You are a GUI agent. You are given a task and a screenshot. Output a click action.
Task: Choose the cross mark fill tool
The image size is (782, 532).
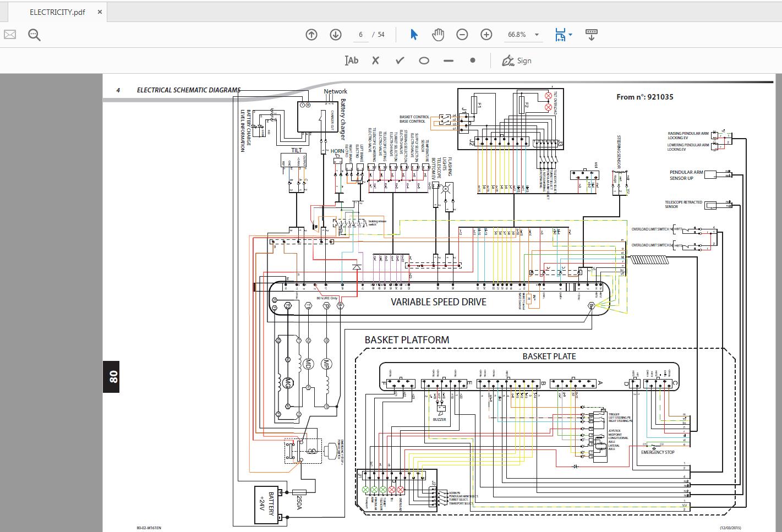(x=375, y=61)
